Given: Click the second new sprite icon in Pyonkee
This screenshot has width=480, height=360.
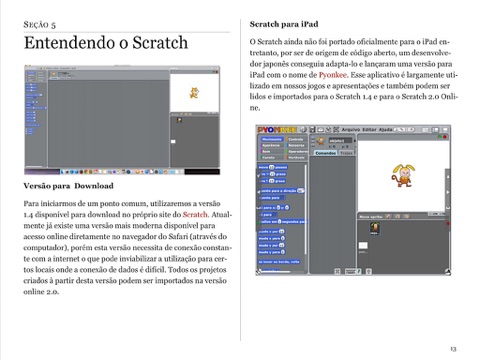Looking at the screenshot, I should 397,216.
